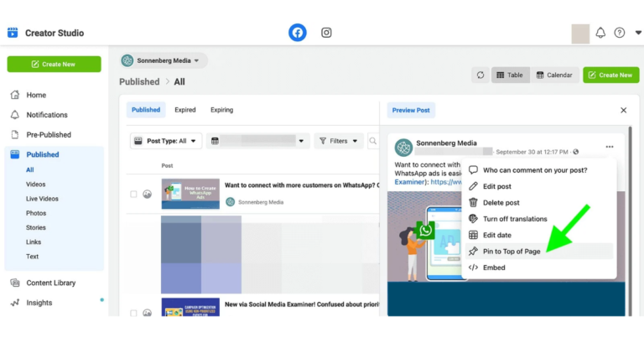Select the Expiring tab
Screen dimensions: 644x338
coord(221,110)
